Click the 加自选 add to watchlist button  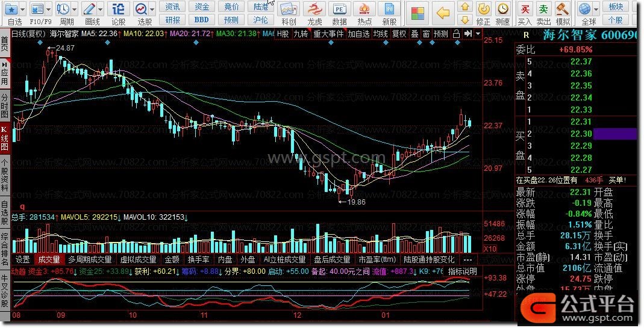coord(358,34)
